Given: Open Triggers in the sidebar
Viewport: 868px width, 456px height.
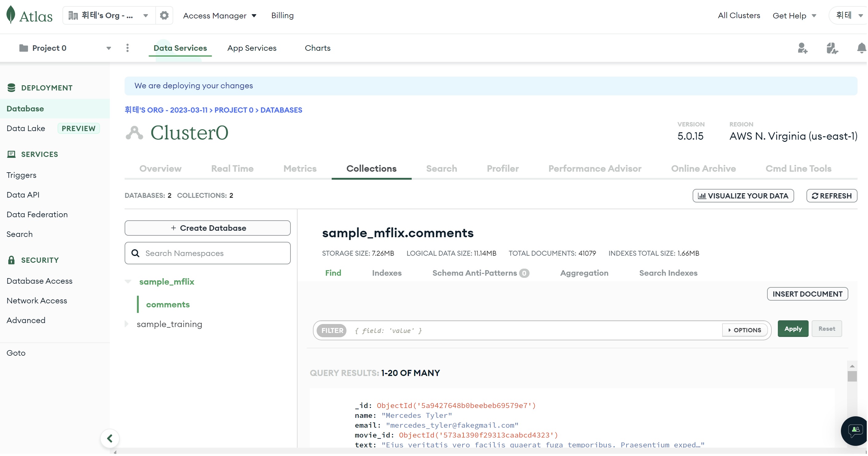Looking at the screenshot, I should (22, 175).
